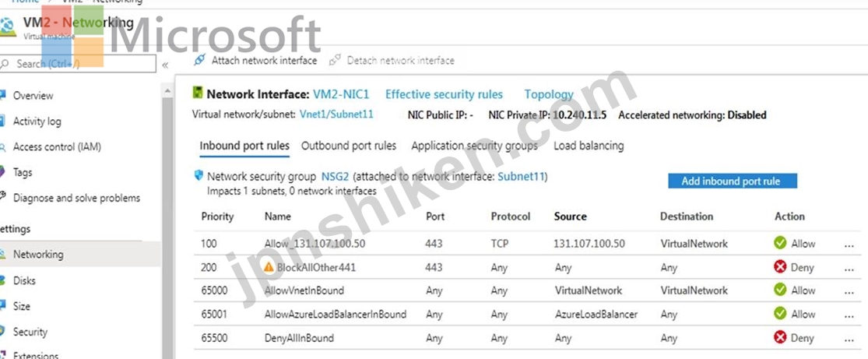Click the Action column header
The width and height of the screenshot is (868, 359).
pos(789,216)
